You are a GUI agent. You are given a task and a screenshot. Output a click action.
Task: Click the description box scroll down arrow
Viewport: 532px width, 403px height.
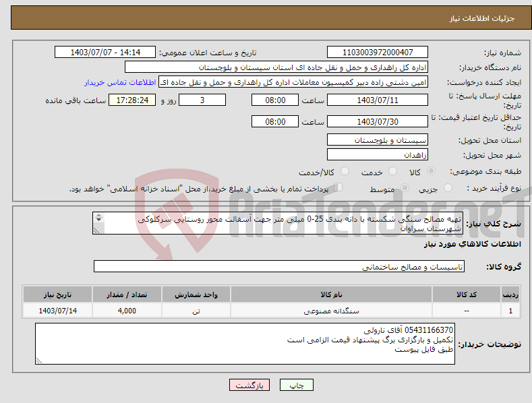[x=98, y=220]
